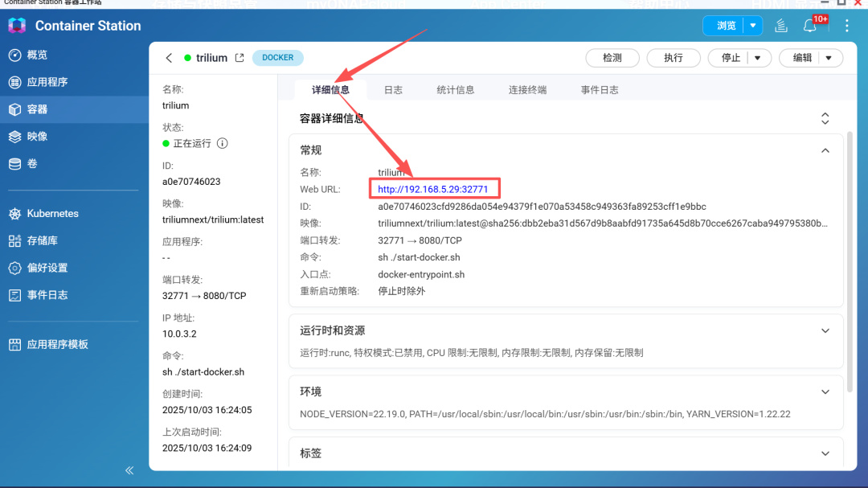This screenshot has width=868, height=488.
Task: Click the 浏览 button
Action: [726, 26]
